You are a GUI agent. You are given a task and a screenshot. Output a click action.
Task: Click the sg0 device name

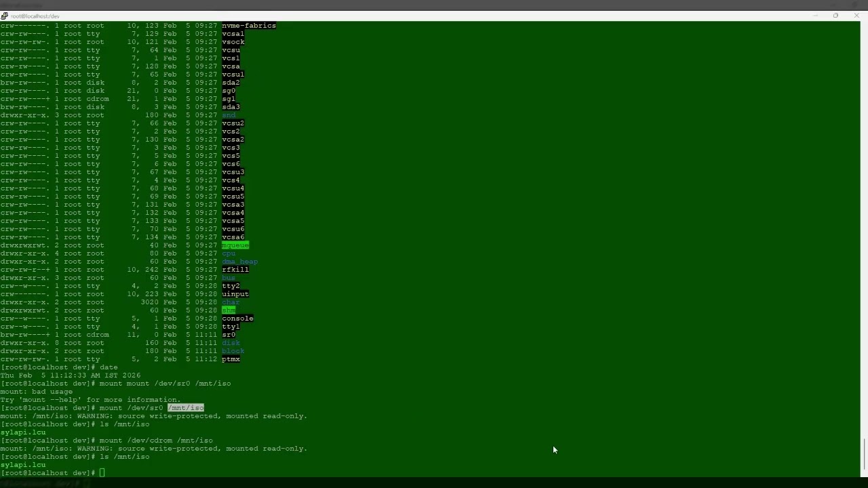229,91
